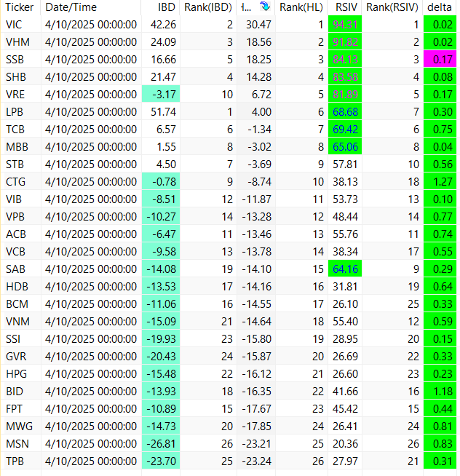Sort by the Rank(IBD) column header

pyautogui.click(x=208, y=7)
